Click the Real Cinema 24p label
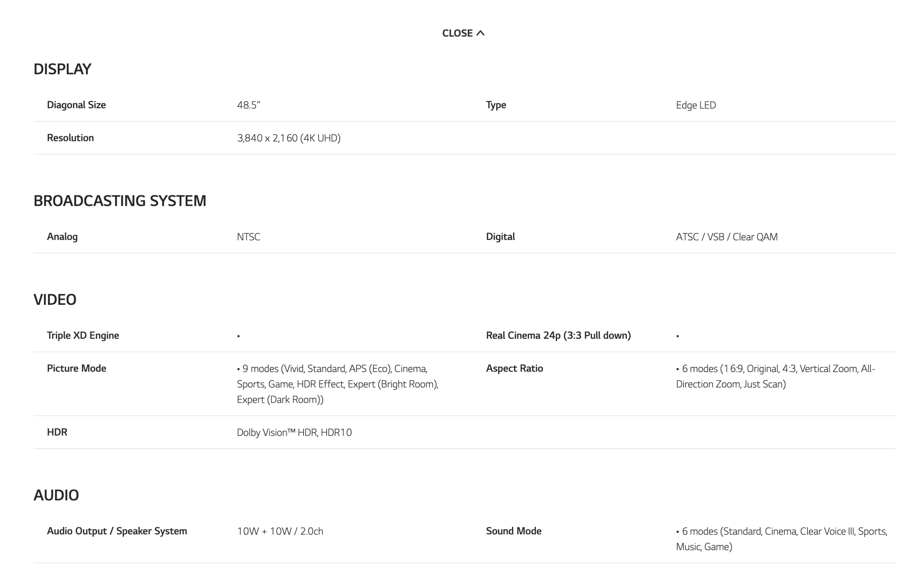This screenshot has height=574, width=924. click(x=558, y=336)
